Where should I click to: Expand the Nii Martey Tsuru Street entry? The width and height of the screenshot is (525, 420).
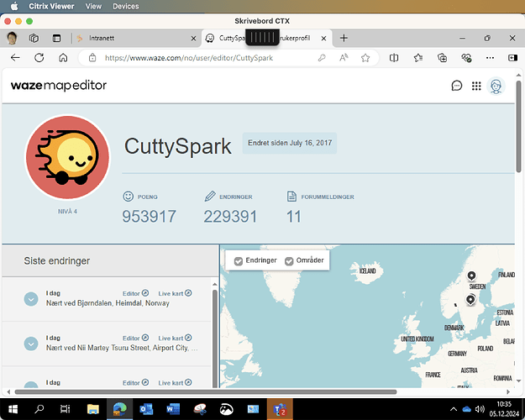(31, 344)
